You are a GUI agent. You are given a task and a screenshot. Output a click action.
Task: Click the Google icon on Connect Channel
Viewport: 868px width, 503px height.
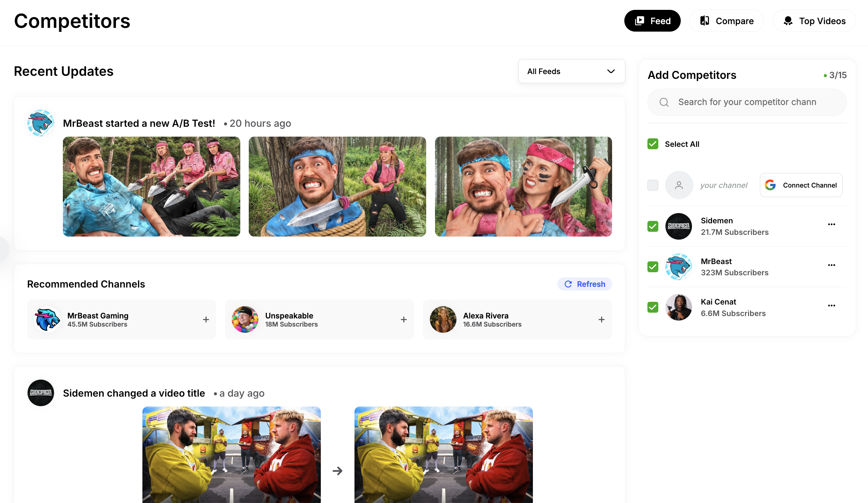pos(770,185)
